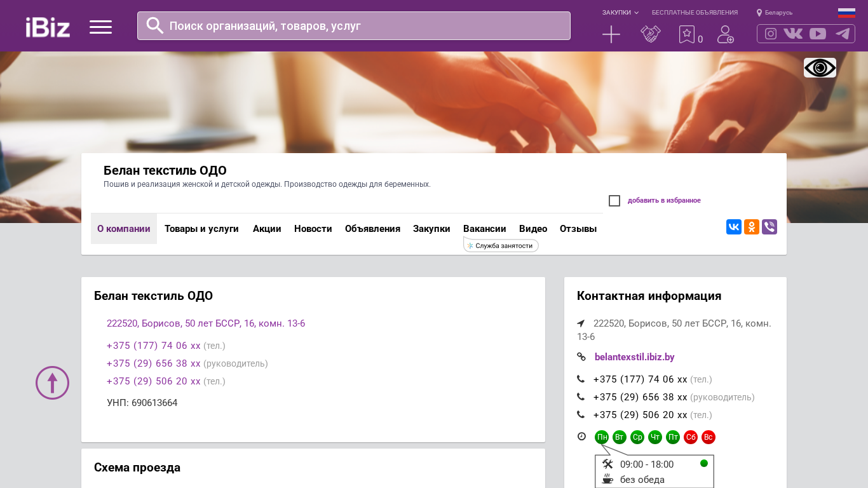Open the Instagram social link

pyautogui.click(x=770, y=34)
